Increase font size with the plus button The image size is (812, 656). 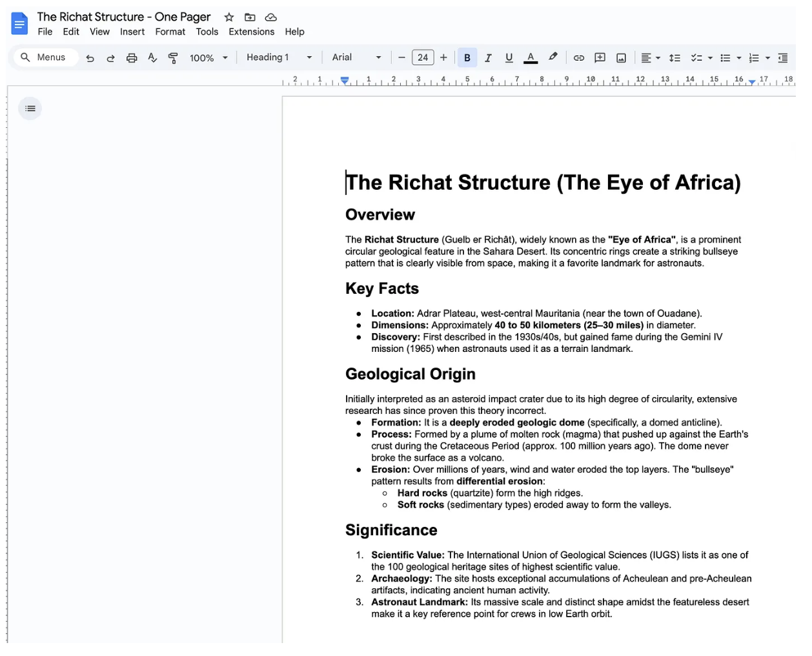coord(443,57)
